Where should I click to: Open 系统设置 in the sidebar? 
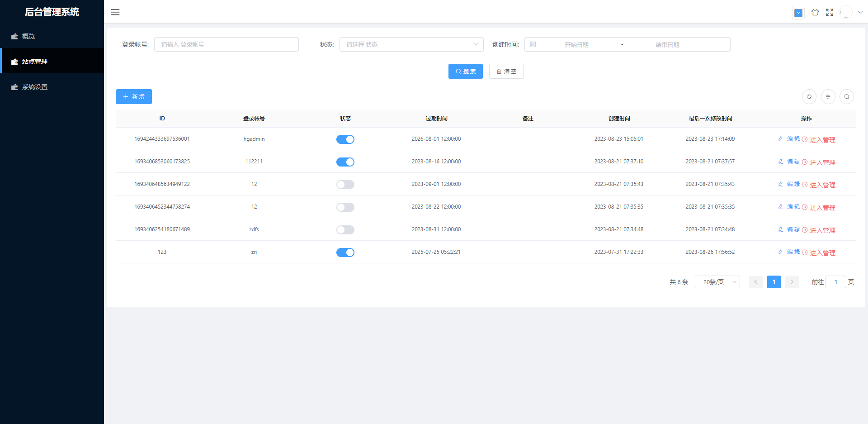click(35, 87)
